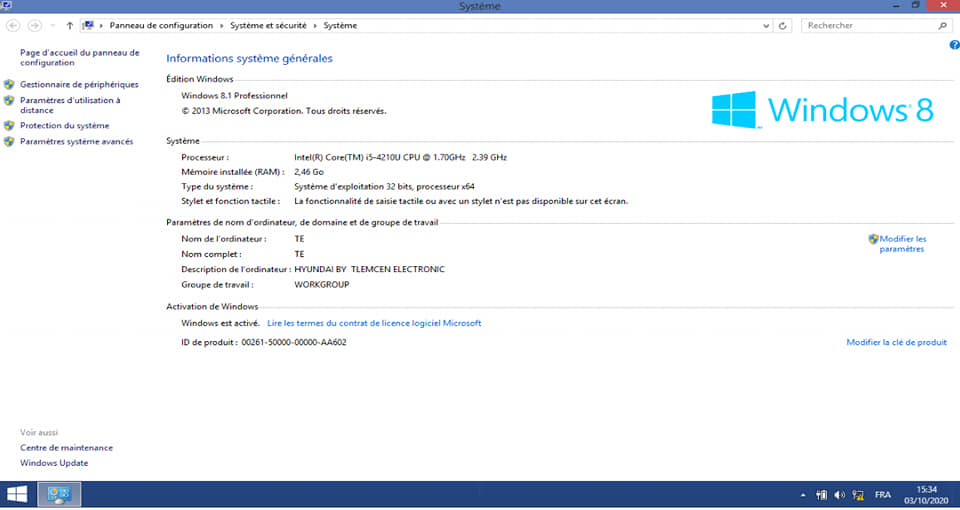Click the Windows est activé status text
Image resolution: width=960 pixels, height=510 pixels.
220,323
